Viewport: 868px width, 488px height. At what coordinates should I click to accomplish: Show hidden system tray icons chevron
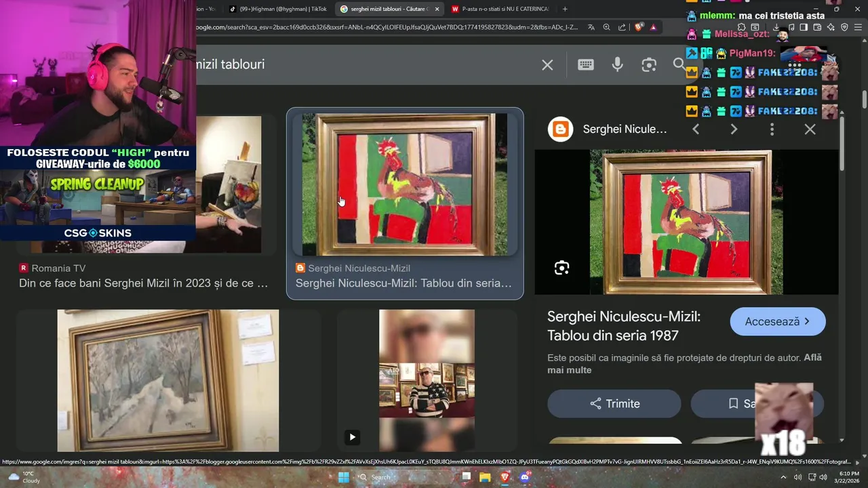[x=784, y=477]
